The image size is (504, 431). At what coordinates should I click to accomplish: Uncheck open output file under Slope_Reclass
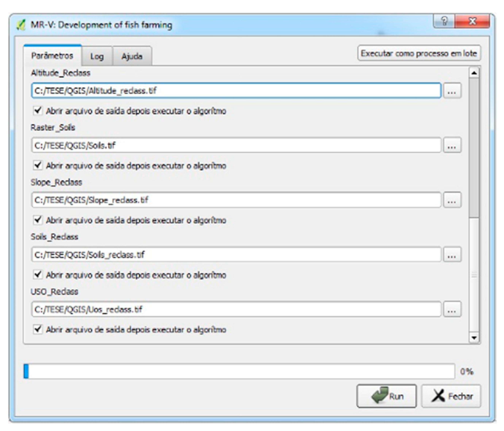tap(38, 220)
